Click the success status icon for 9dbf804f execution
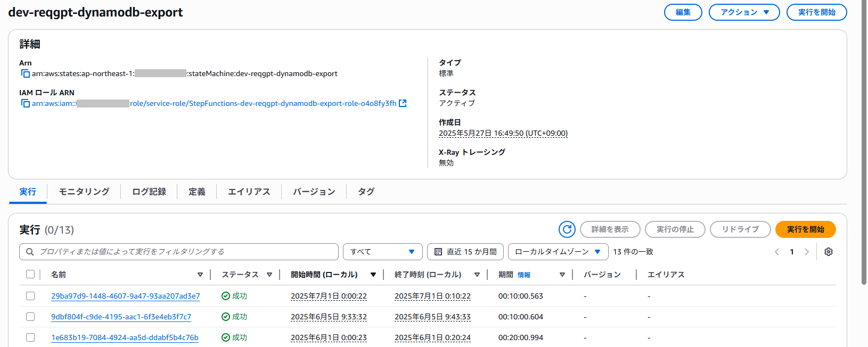 pyautogui.click(x=226, y=317)
